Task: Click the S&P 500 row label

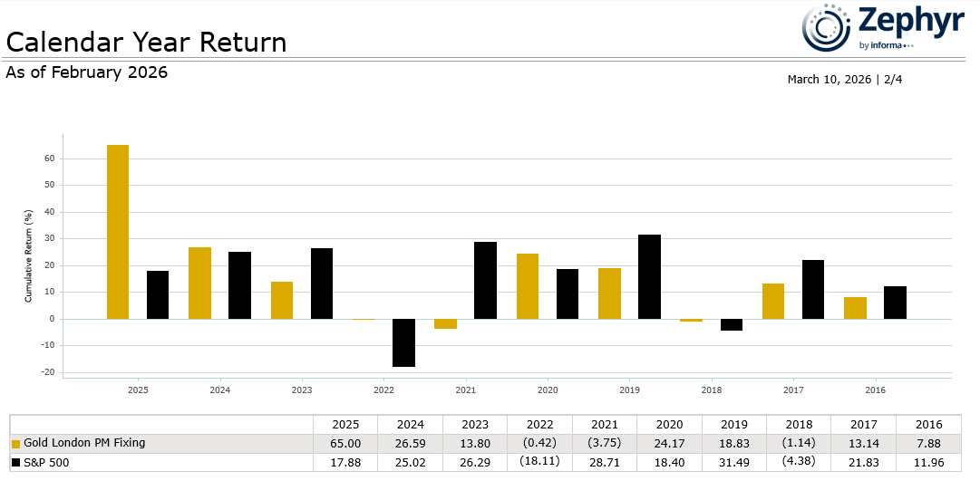Action: (49, 462)
